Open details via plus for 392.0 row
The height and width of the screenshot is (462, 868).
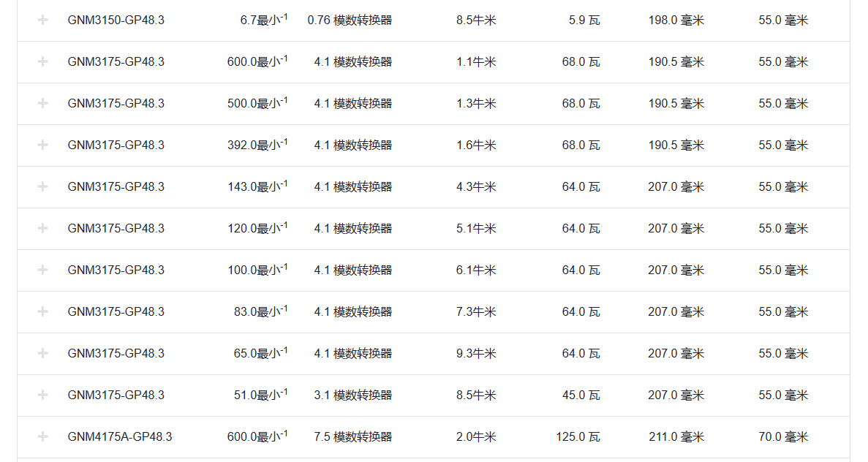click(42, 145)
